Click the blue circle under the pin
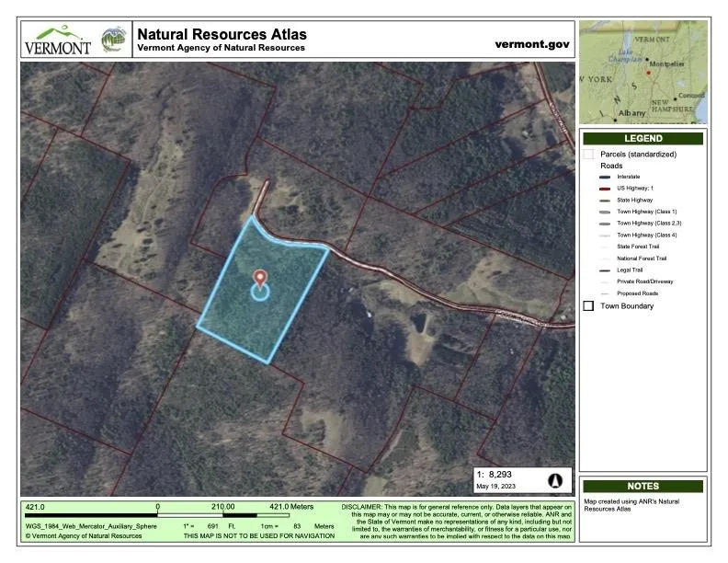The image size is (728, 563). (x=260, y=293)
